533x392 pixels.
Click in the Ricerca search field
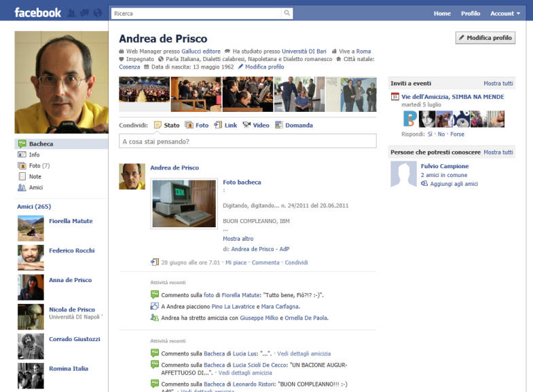click(x=196, y=14)
